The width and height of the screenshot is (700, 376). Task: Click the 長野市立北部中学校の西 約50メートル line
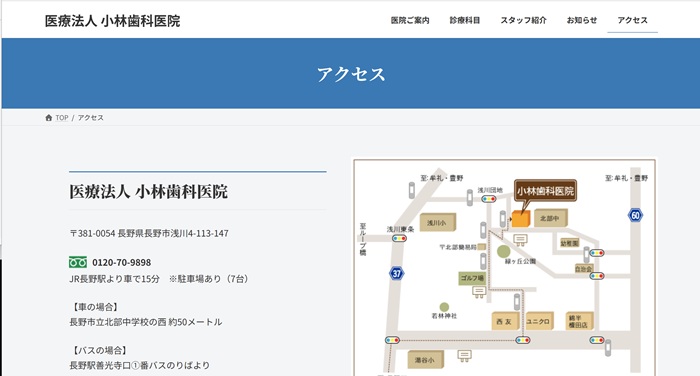pos(146,322)
